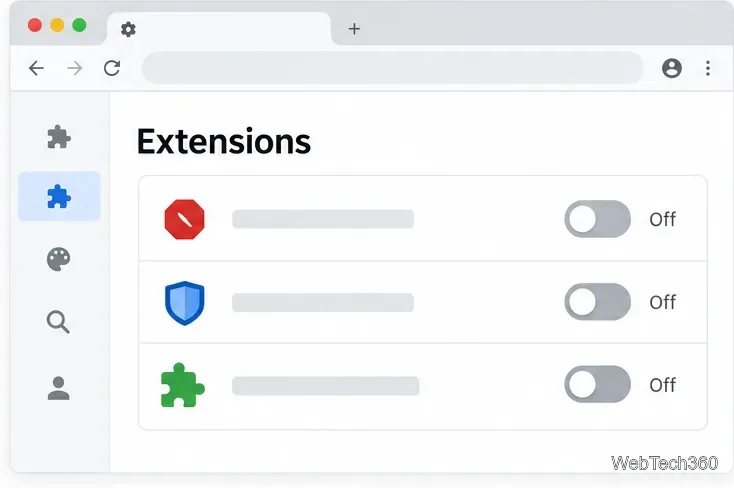Open the palette appearance icon in sidebar
The height and width of the screenshot is (488, 734).
point(59,259)
